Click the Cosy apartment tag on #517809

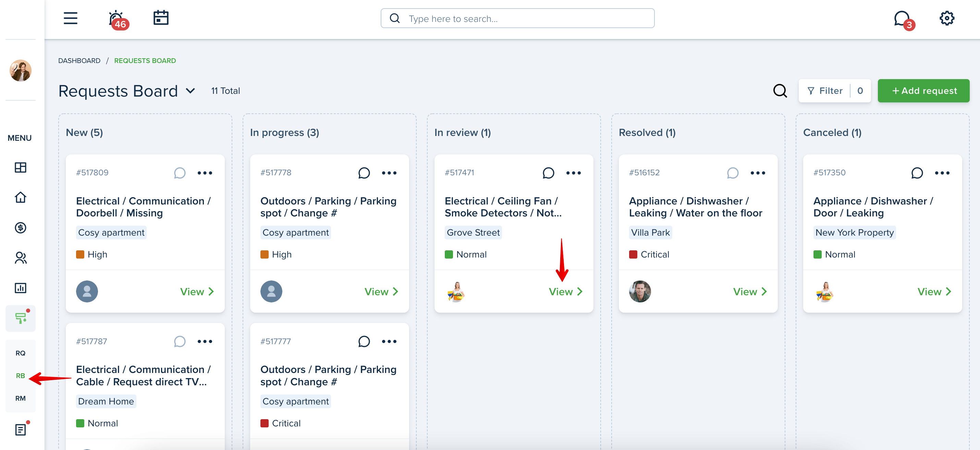pos(111,233)
